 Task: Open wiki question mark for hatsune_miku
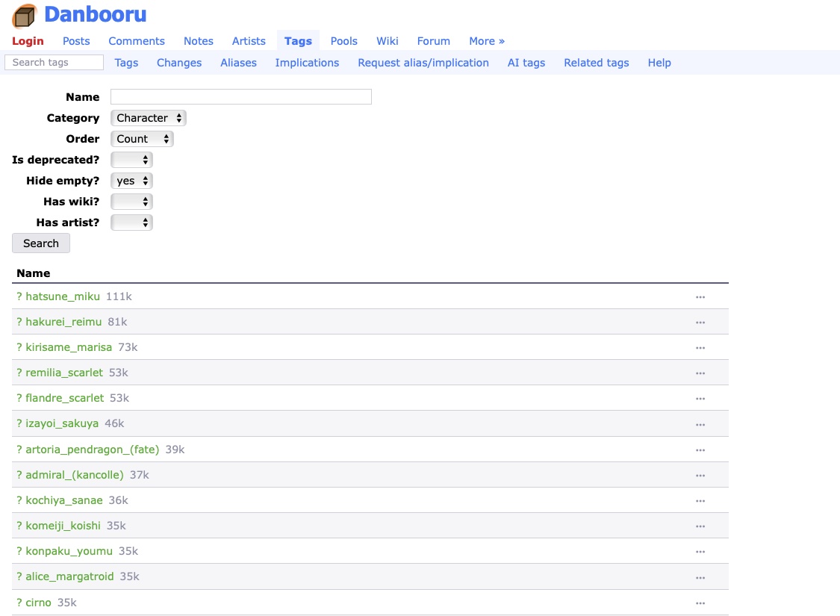coord(19,296)
